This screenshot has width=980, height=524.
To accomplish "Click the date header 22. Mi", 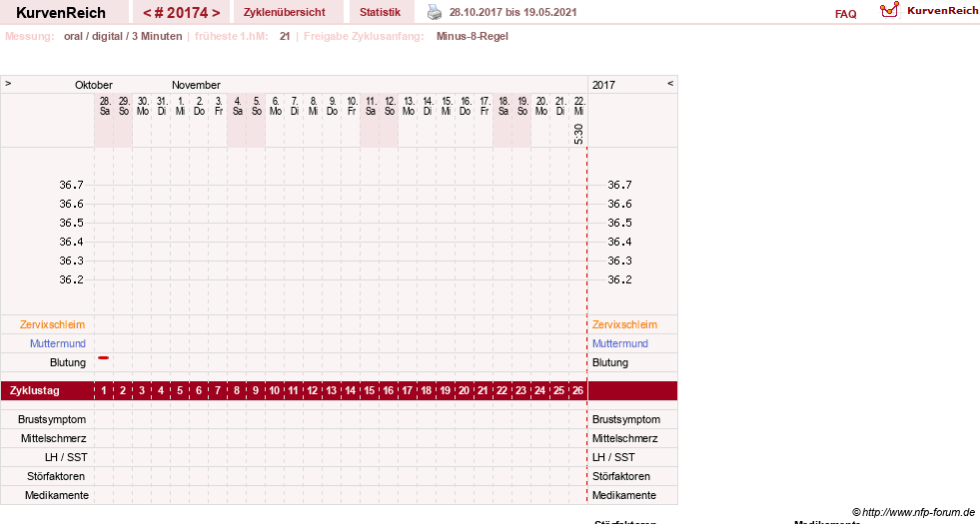I will (579, 106).
